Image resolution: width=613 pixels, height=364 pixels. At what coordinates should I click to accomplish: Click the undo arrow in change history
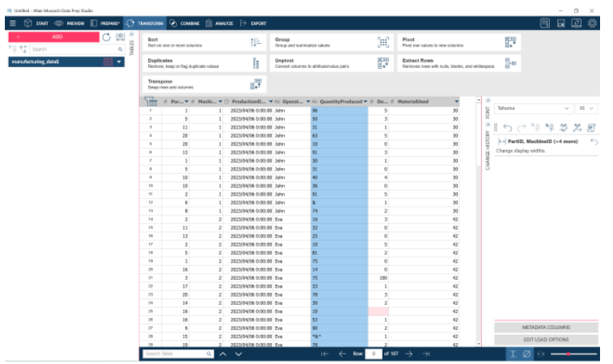[x=507, y=128]
